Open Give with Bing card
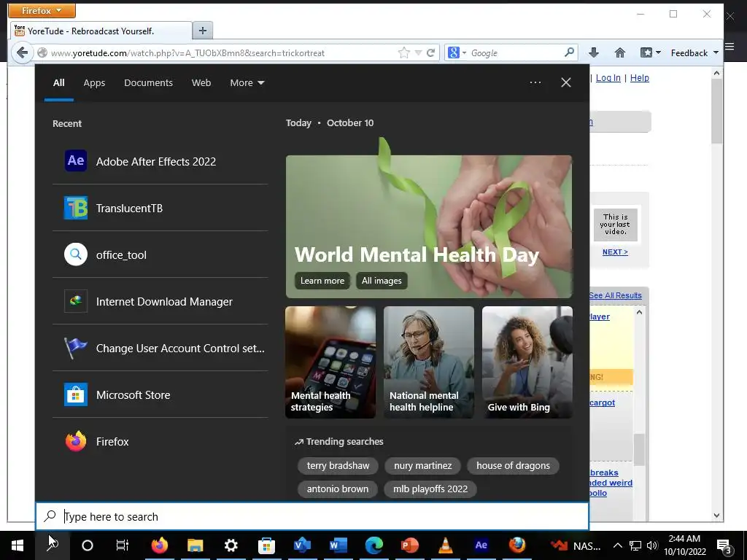The image size is (747, 560). pos(527,362)
